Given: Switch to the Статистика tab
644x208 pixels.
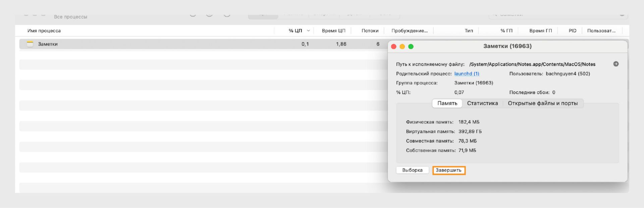Looking at the screenshot, I should [482, 103].
